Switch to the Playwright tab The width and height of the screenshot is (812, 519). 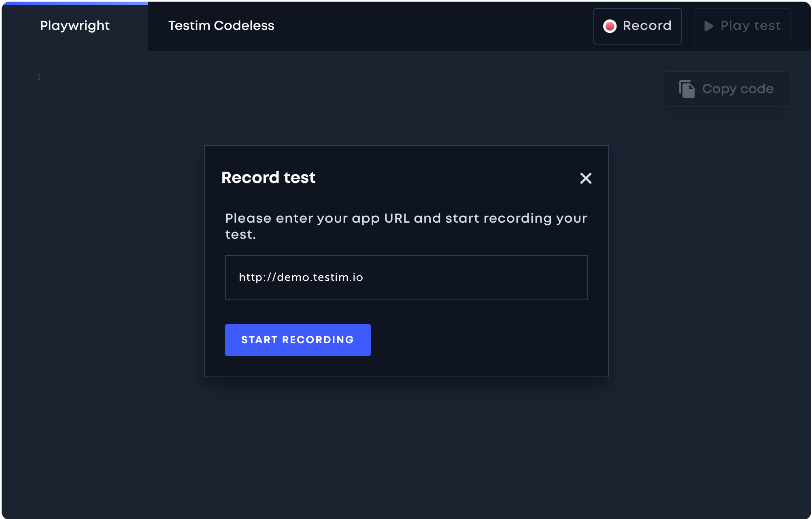(75, 26)
